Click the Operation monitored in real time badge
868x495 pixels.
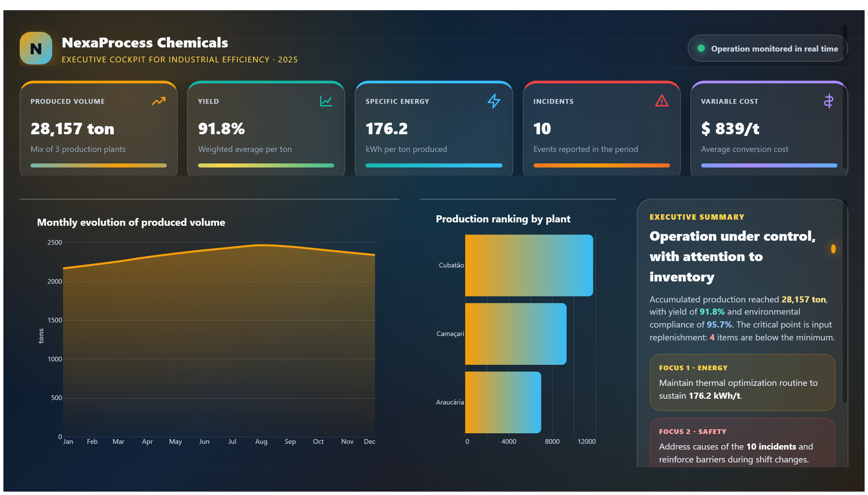point(767,48)
